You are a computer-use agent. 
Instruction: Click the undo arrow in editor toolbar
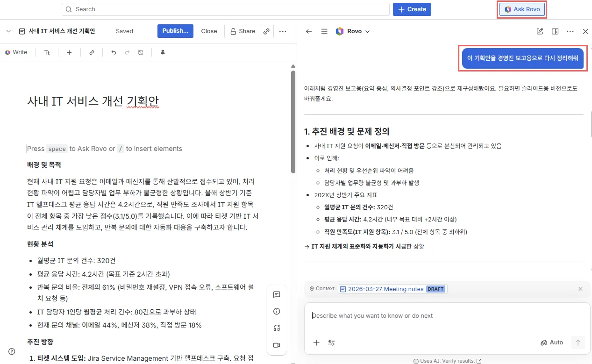pos(114,53)
